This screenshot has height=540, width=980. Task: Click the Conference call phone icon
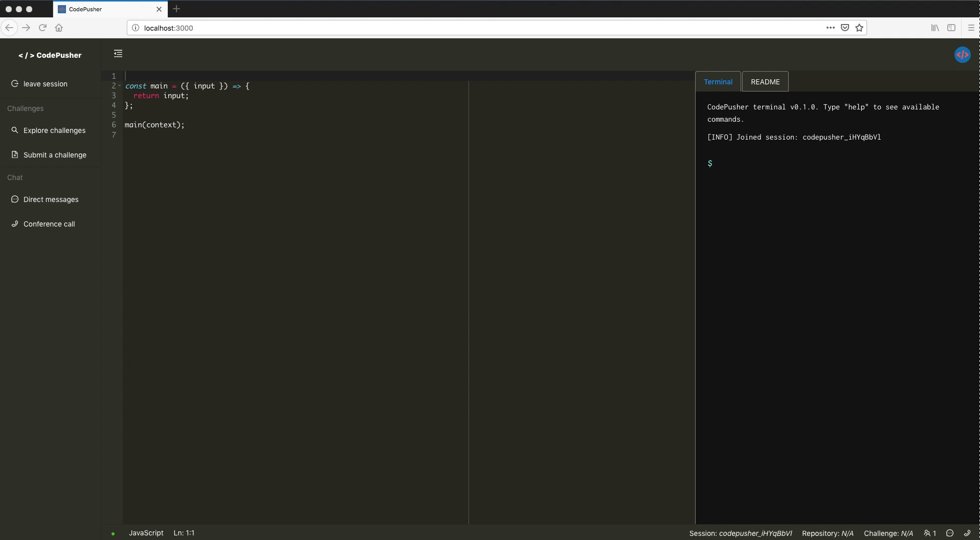[x=15, y=223]
